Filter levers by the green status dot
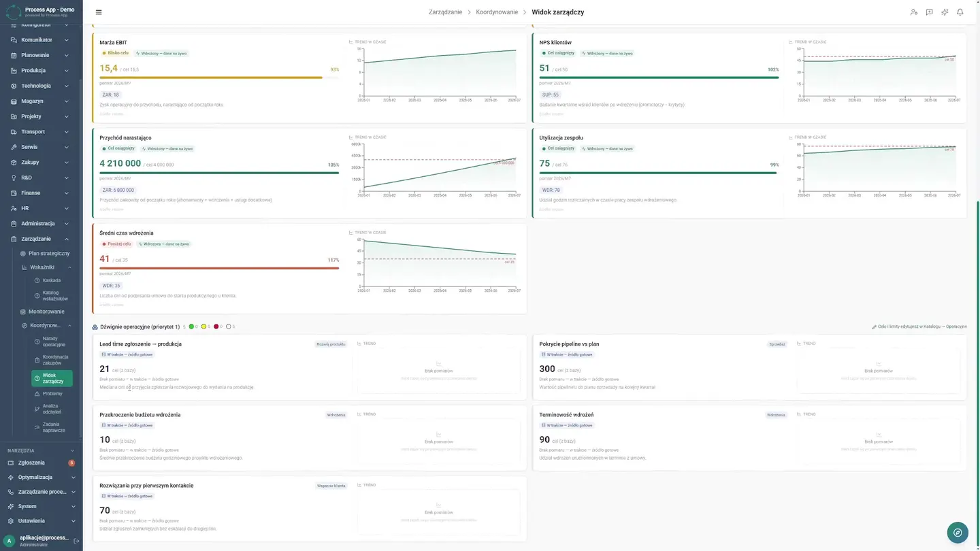The image size is (980, 551). tap(192, 327)
